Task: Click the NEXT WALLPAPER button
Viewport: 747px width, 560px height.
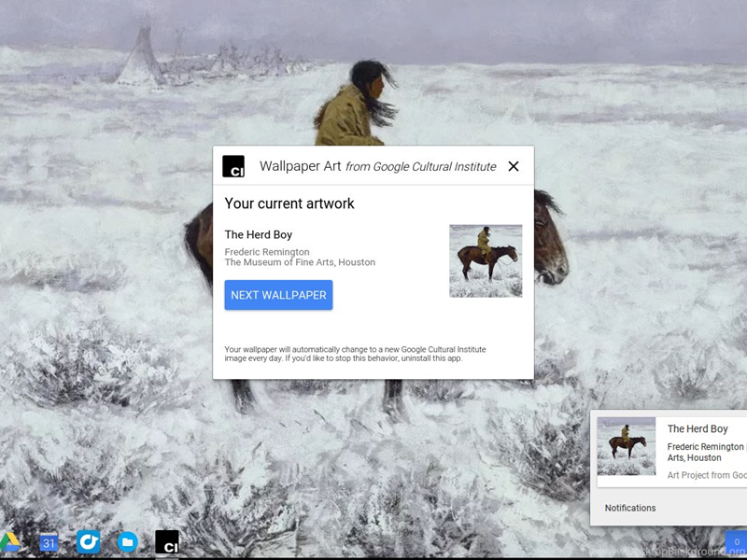Action: pyautogui.click(x=278, y=295)
